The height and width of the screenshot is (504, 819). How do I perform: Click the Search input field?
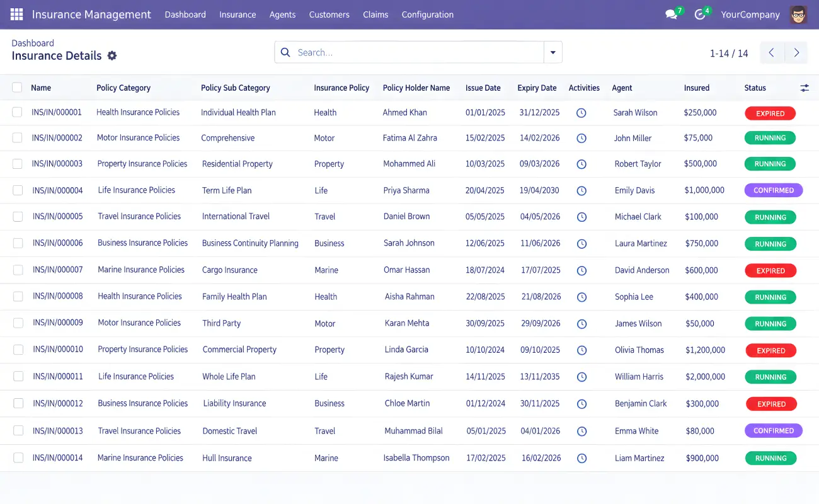click(x=418, y=52)
